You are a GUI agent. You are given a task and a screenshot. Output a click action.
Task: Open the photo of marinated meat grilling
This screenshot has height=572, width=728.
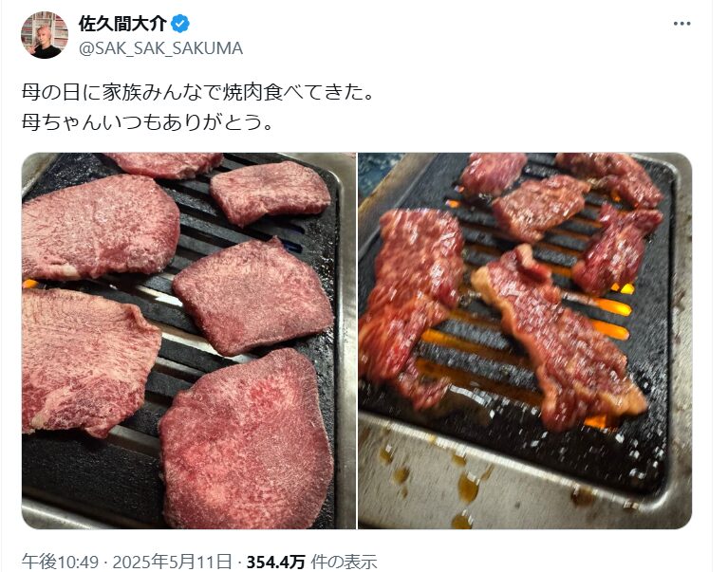coord(525,341)
